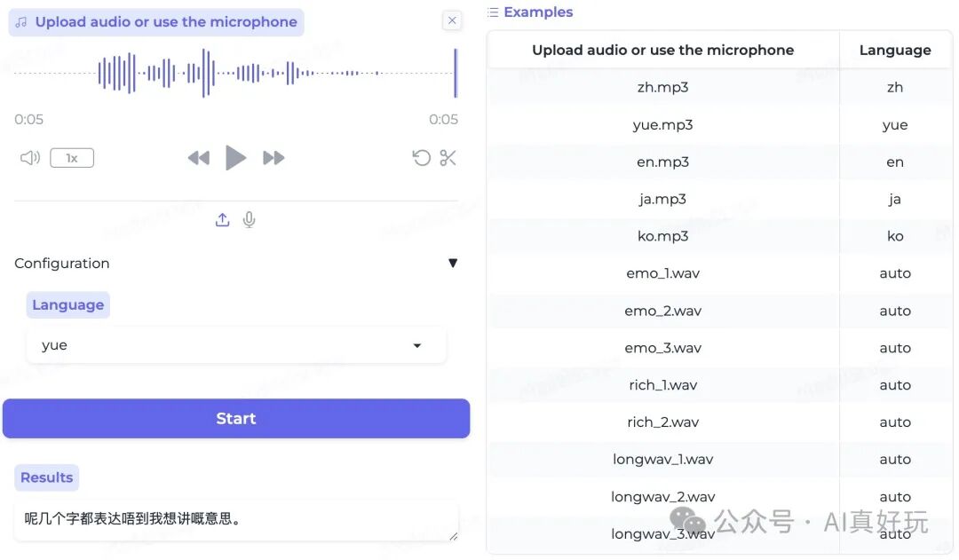The width and height of the screenshot is (959, 560).
Task: Rewind the audio playback
Action: point(198,158)
